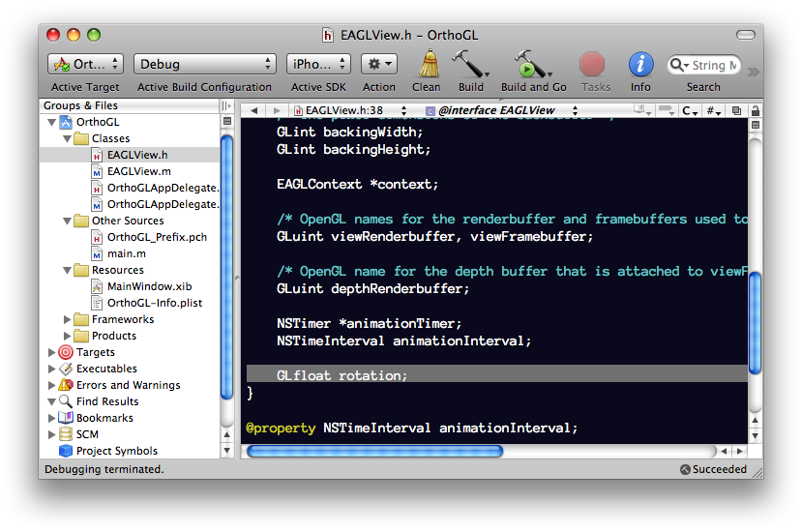Go back in editor file history
The width and height of the screenshot is (802, 532).
[x=254, y=110]
